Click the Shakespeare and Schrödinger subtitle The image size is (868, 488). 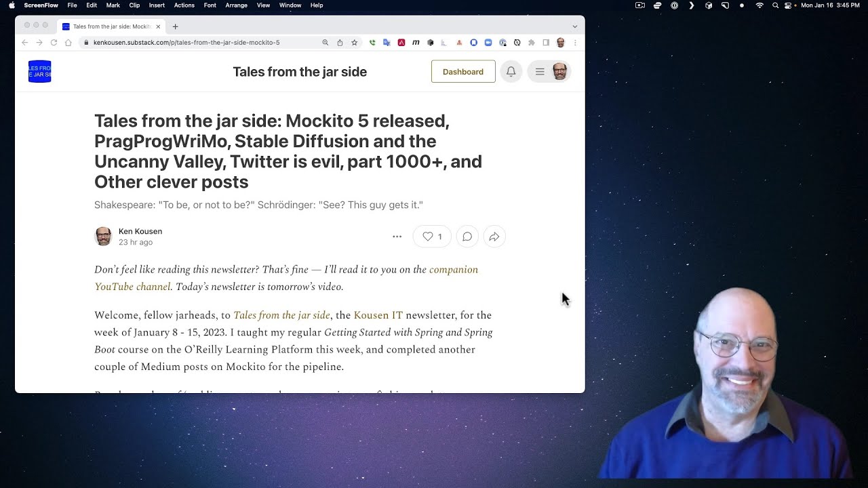tap(258, 205)
